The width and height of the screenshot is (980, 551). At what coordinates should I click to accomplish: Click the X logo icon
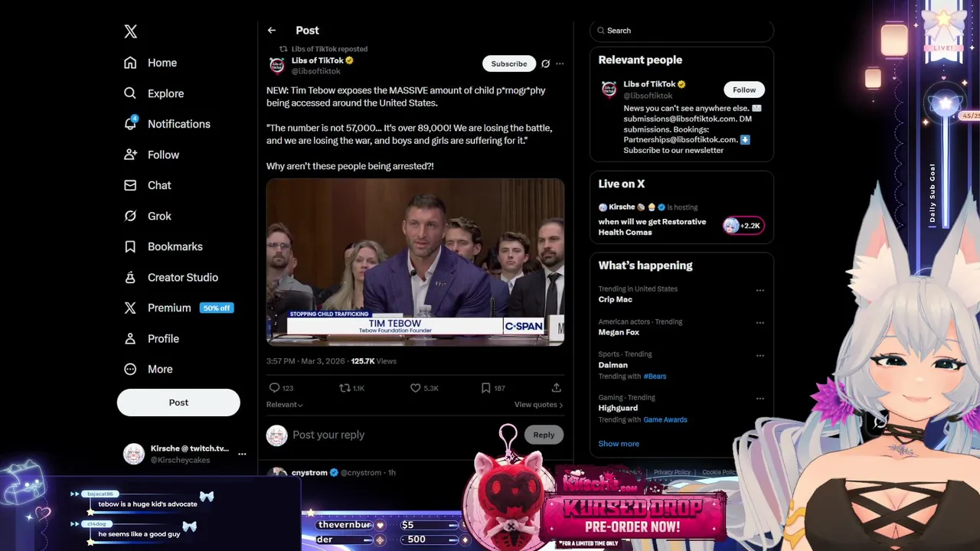click(131, 31)
